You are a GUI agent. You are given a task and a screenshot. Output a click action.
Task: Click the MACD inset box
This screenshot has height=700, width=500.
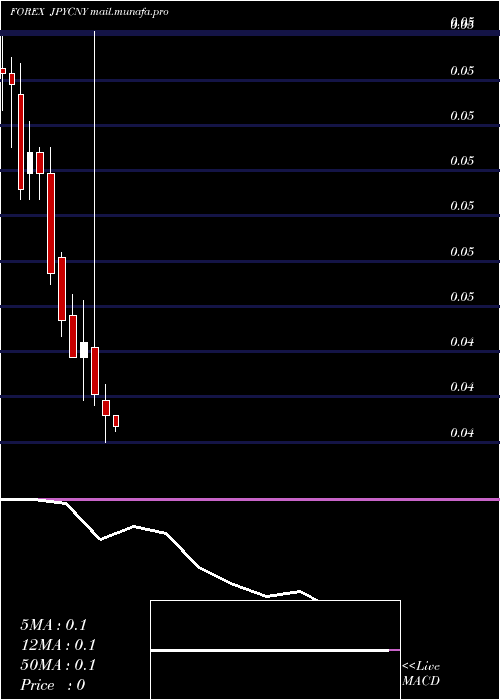275,650
